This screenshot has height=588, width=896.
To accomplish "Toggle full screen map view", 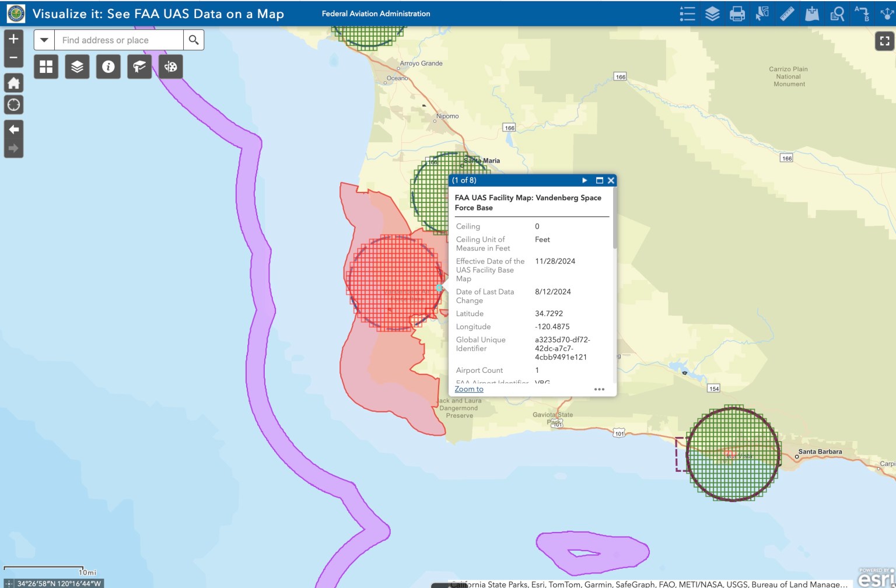I will tap(885, 41).
